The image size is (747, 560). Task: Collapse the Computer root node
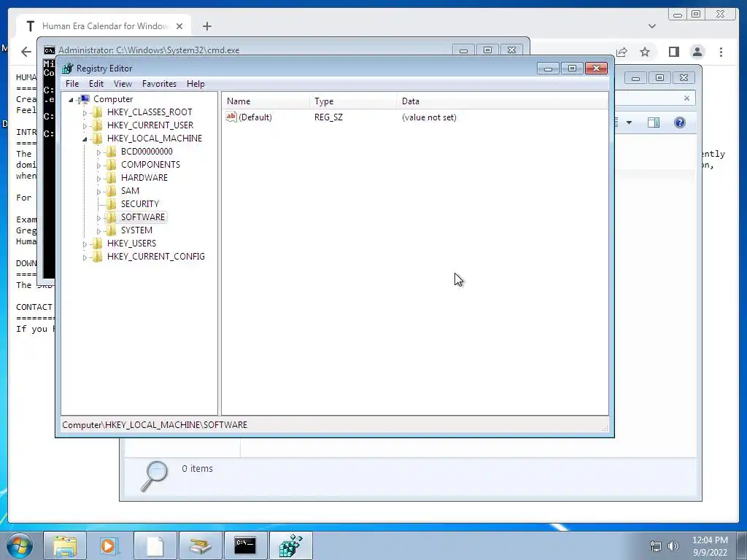pyautogui.click(x=71, y=99)
